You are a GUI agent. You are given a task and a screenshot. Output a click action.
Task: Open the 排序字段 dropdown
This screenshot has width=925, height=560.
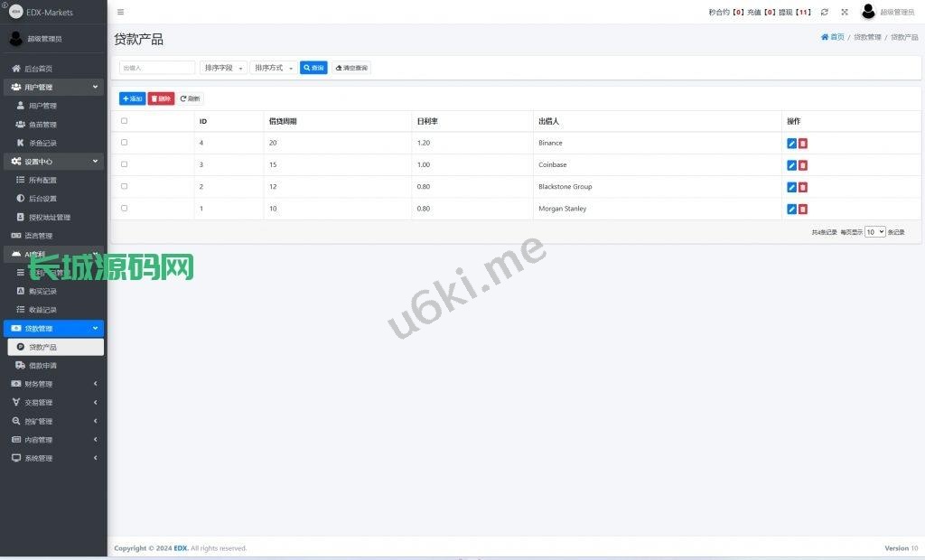pos(223,68)
